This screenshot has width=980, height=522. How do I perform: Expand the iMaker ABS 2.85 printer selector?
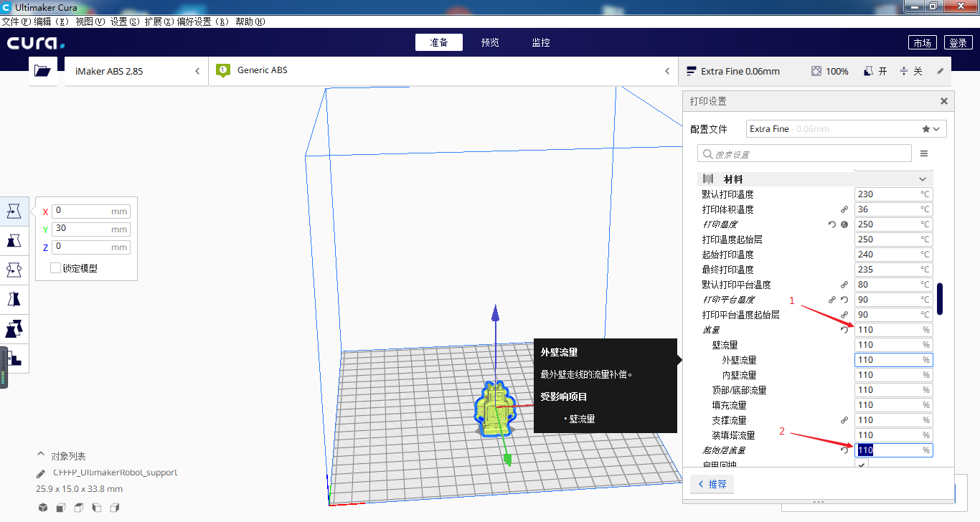click(x=136, y=71)
